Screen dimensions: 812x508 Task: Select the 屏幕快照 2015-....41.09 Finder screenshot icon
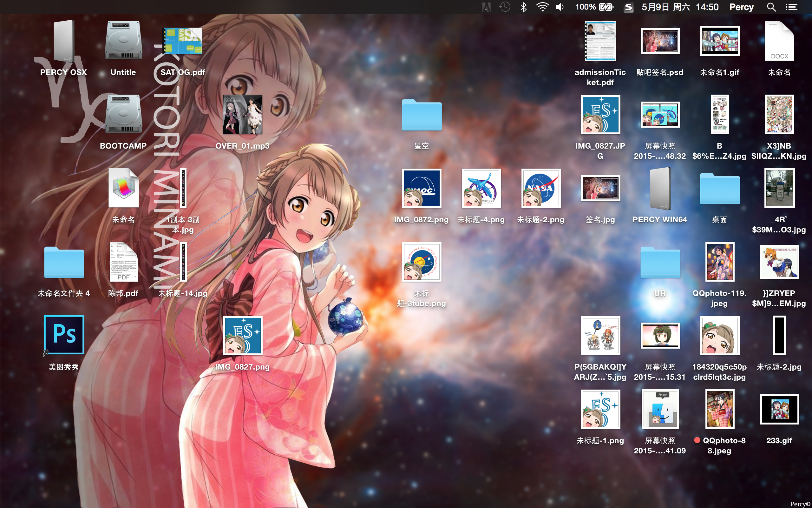coord(660,409)
